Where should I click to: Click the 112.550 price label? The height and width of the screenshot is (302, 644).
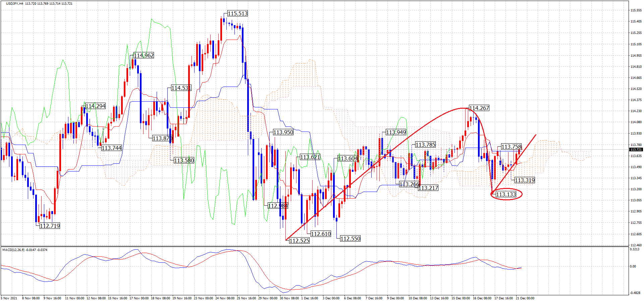click(x=350, y=239)
